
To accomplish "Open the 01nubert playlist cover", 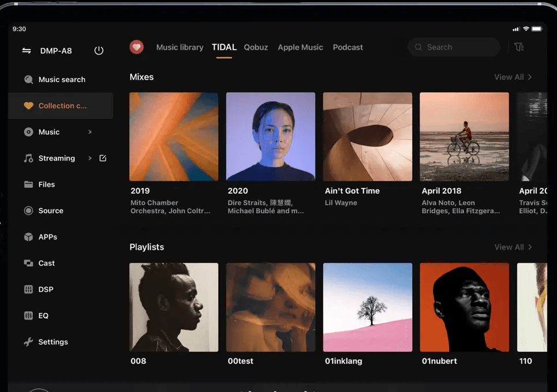I will click(x=464, y=307).
